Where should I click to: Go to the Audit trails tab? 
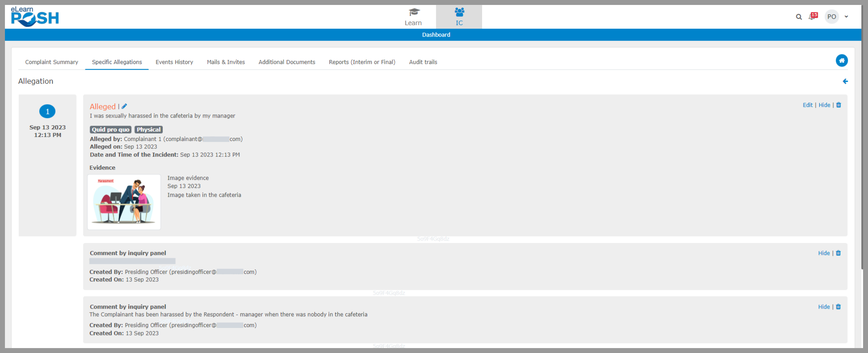(423, 62)
